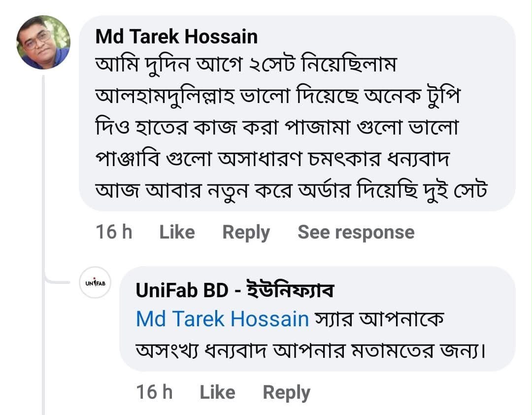532x415 pixels.
Task: Open the UniFab BD - ইউনিফ্যাব page name
Action: click(235, 290)
